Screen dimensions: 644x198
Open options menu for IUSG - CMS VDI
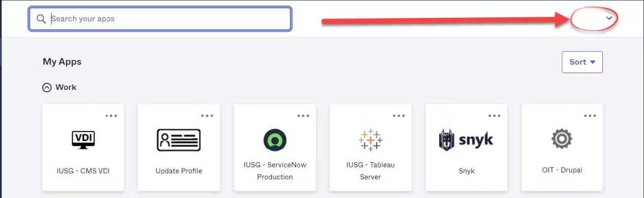click(111, 116)
